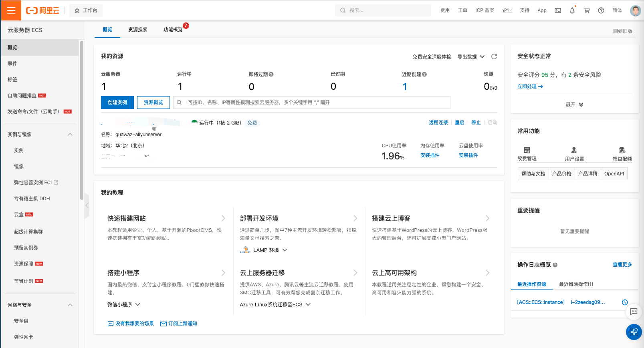Click the search magnifier in instance filter
Image resolution: width=644 pixels, height=348 pixels.
(x=180, y=103)
